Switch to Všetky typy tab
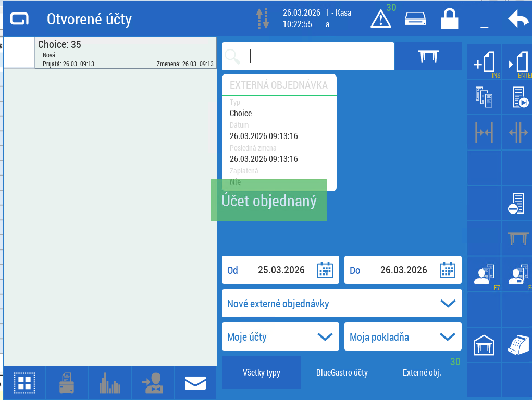The image size is (532, 400). point(262,372)
